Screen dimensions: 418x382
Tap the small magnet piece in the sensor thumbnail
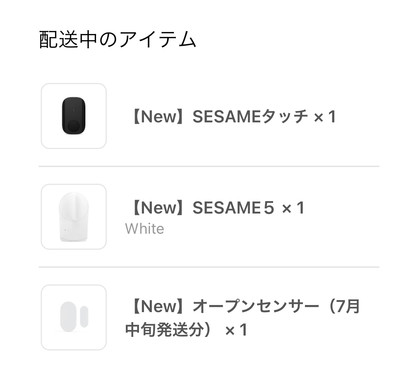point(84,316)
